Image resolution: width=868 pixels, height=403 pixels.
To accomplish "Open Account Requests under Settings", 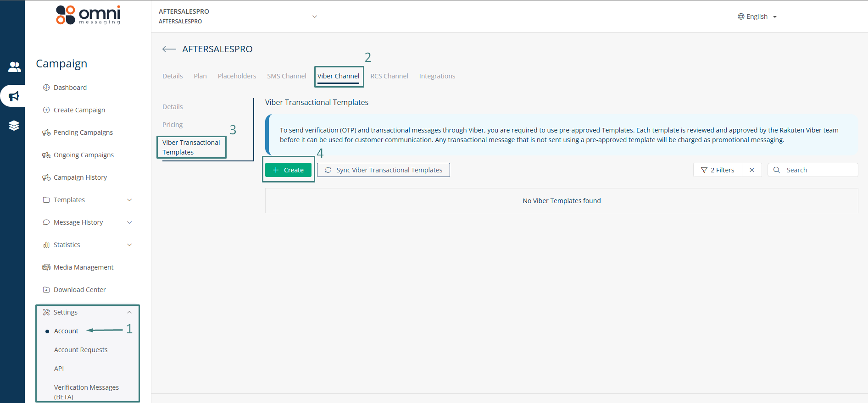I will click(x=81, y=350).
